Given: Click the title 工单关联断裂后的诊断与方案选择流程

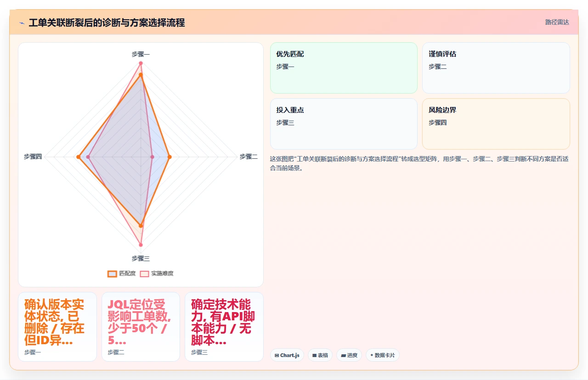Looking at the screenshot, I should tap(107, 22).
